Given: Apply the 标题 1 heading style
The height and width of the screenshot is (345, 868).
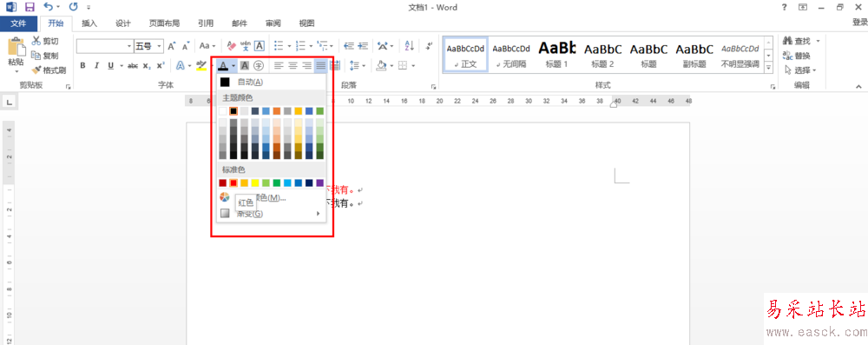Looking at the screenshot, I should 557,55.
